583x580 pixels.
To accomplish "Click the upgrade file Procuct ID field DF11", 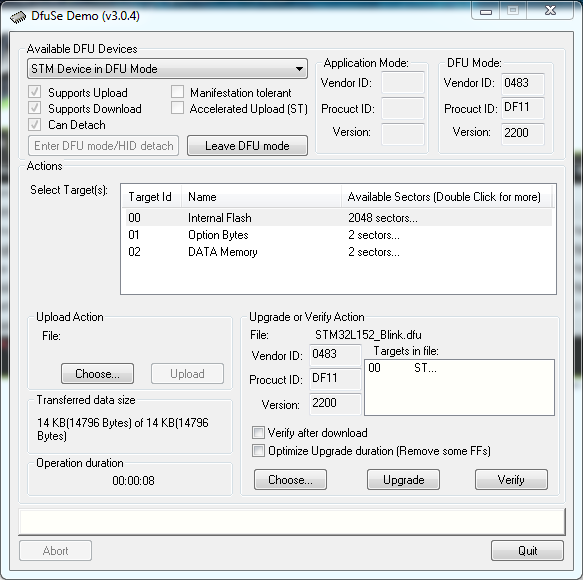I will click(335, 379).
